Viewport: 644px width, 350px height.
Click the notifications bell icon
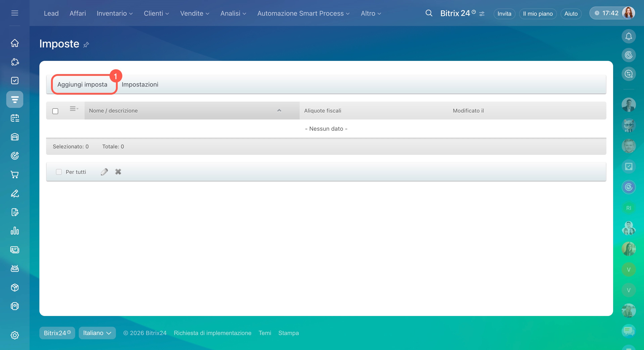628,36
